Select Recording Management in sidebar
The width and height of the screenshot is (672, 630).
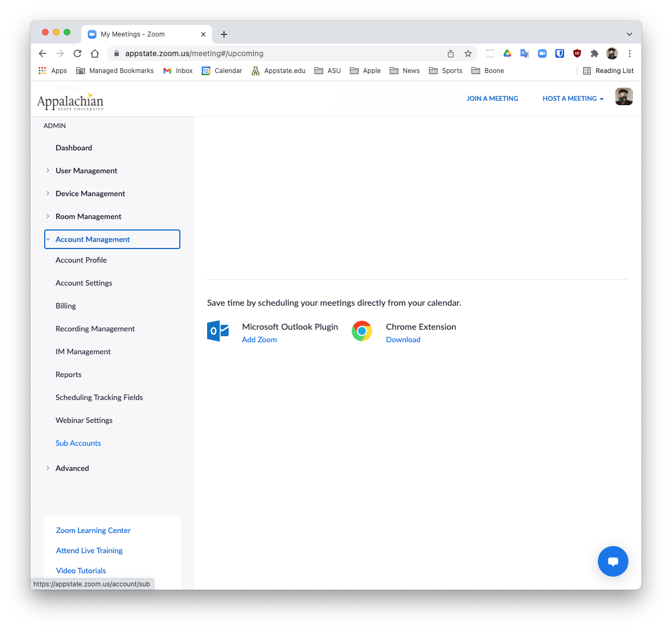(x=95, y=329)
